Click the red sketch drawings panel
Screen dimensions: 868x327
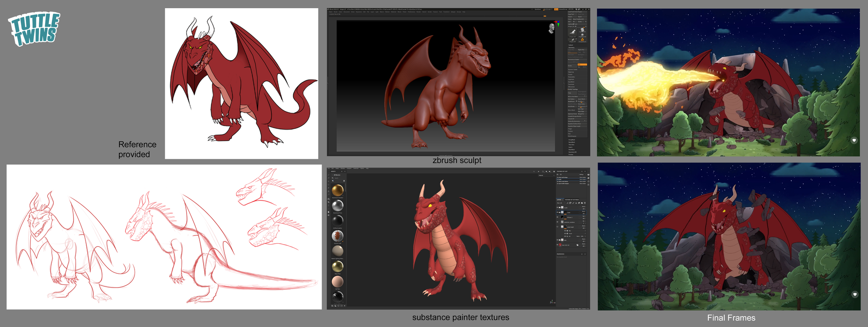point(164,237)
